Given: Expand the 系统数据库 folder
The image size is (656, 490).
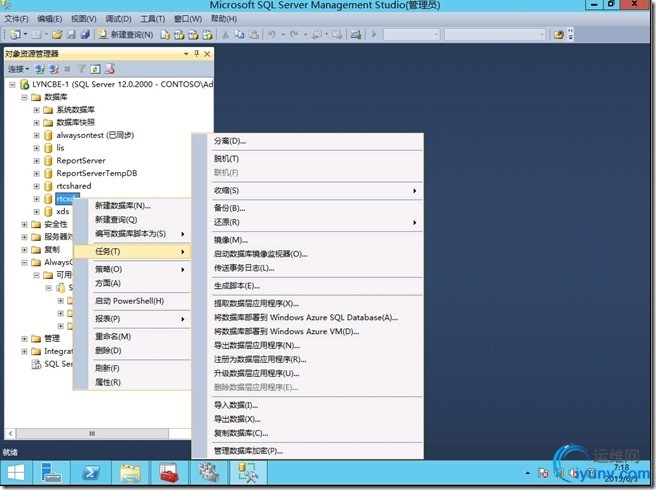Looking at the screenshot, I should point(36,110).
